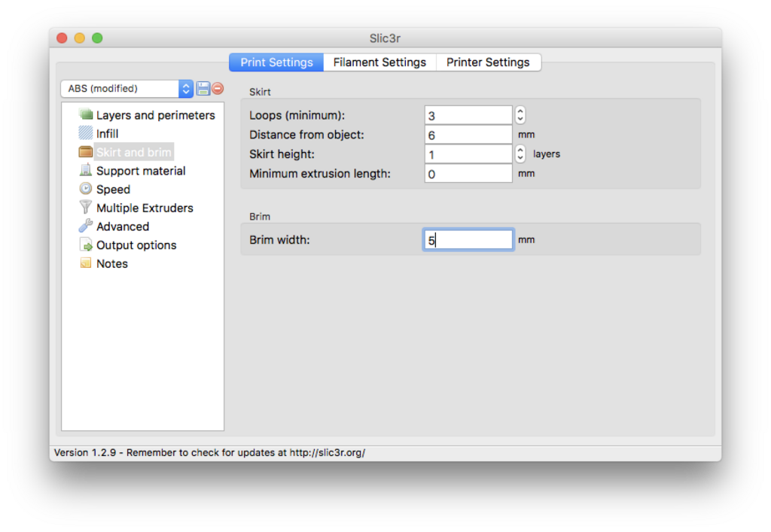Click the Speed clock icon
Viewport: 771px width, 532px height.
click(86, 189)
